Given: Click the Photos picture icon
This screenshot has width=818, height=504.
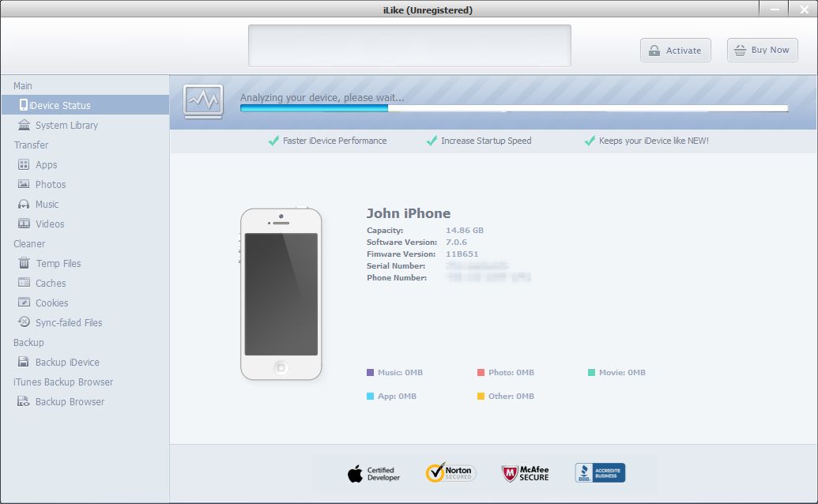Looking at the screenshot, I should [24, 184].
